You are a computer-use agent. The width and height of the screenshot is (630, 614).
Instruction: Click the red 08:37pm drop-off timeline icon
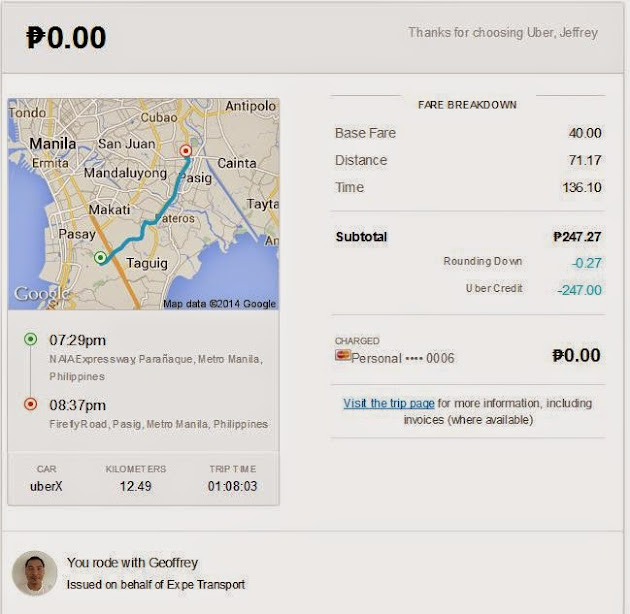click(x=30, y=404)
